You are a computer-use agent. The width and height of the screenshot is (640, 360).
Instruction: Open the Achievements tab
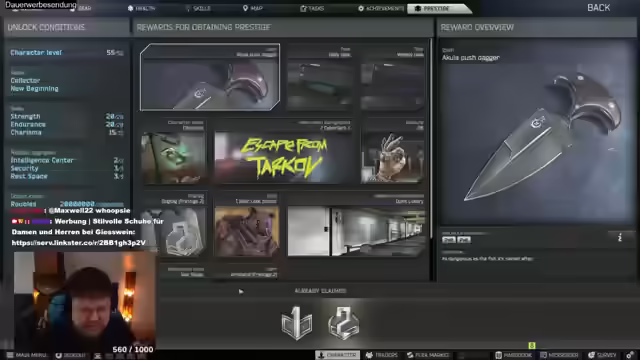coord(381,8)
